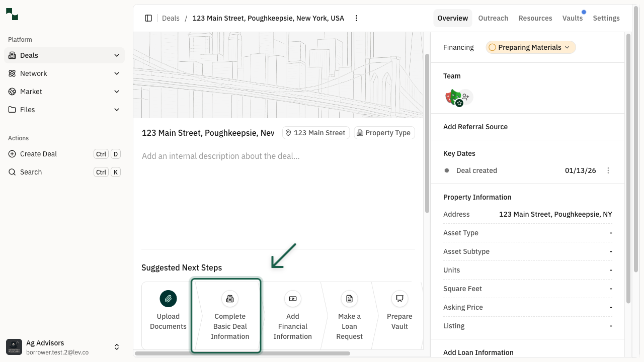This screenshot has width=644, height=362.
Task: Select the Make a Loan Request icon
Action: click(349, 299)
